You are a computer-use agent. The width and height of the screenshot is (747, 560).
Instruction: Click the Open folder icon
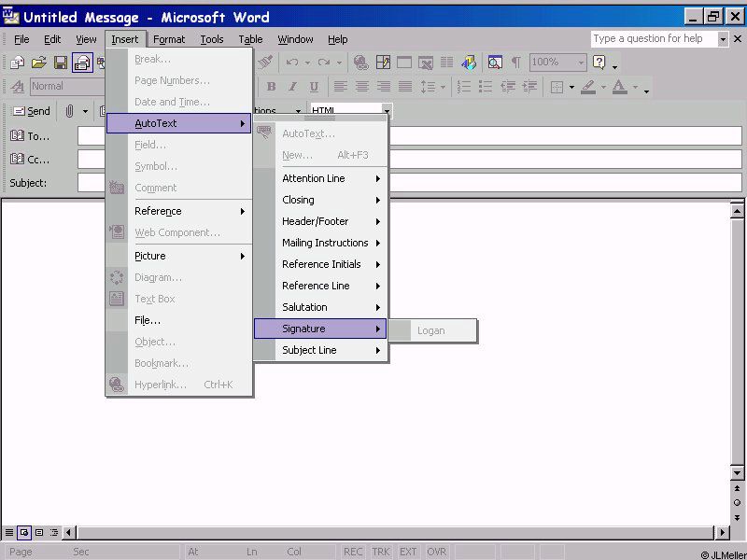(x=38, y=63)
